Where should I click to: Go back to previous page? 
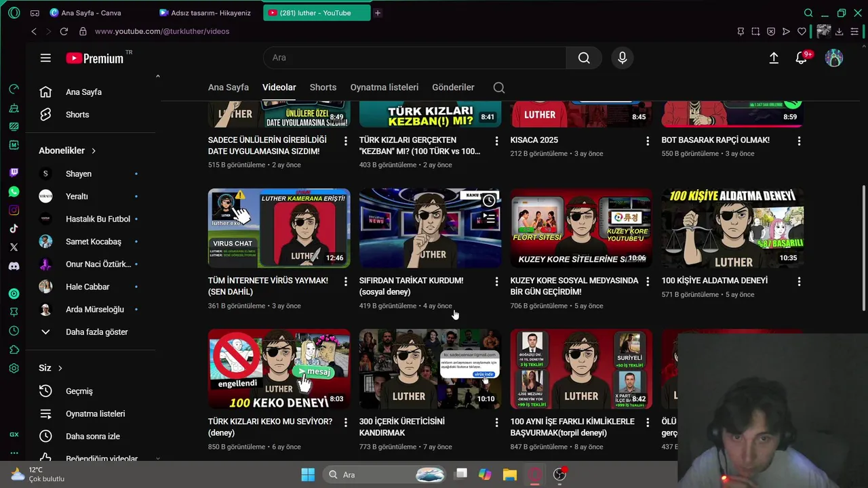[34, 31]
